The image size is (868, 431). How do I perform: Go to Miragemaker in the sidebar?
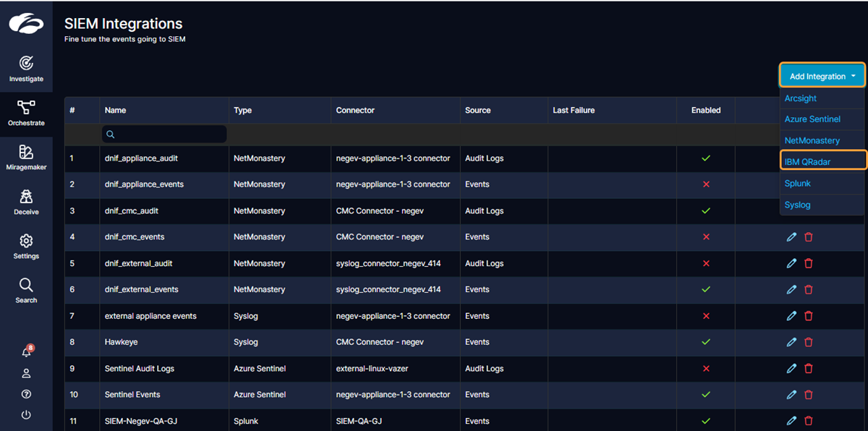(26, 158)
